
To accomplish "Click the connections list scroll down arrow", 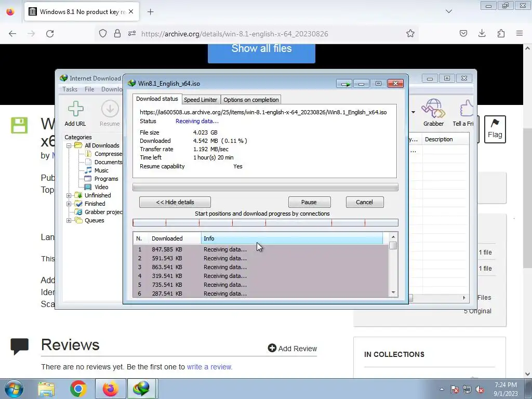I will coord(393,292).
